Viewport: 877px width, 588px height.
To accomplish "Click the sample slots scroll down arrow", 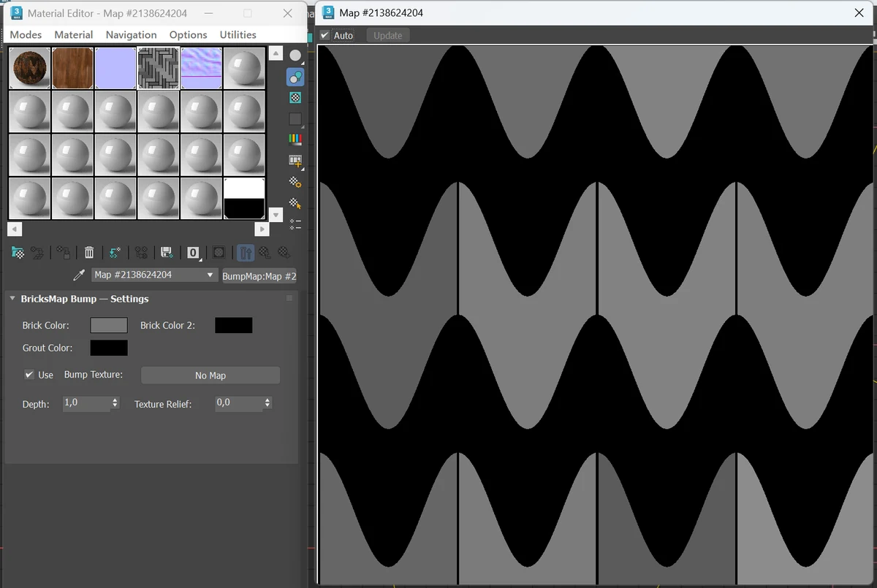I will pyautogui.click(x=276, y=215).
